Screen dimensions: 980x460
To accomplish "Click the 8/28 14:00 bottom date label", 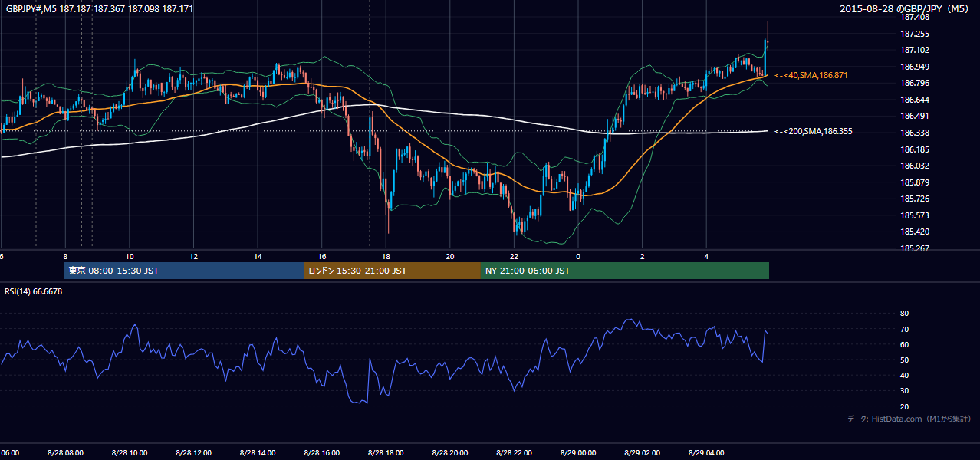I will (x=258, y=452).
